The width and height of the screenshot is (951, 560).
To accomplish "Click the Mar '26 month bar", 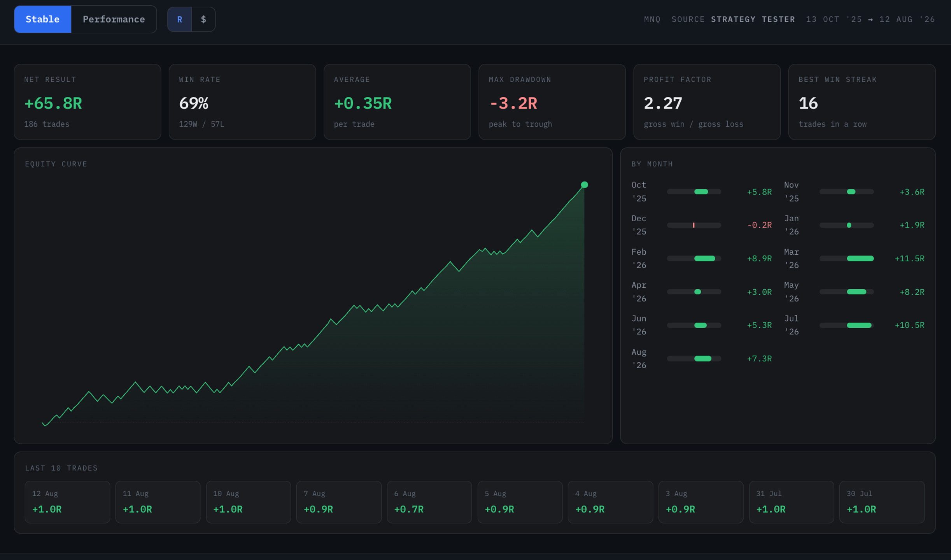I will click(x=846, y=259).
